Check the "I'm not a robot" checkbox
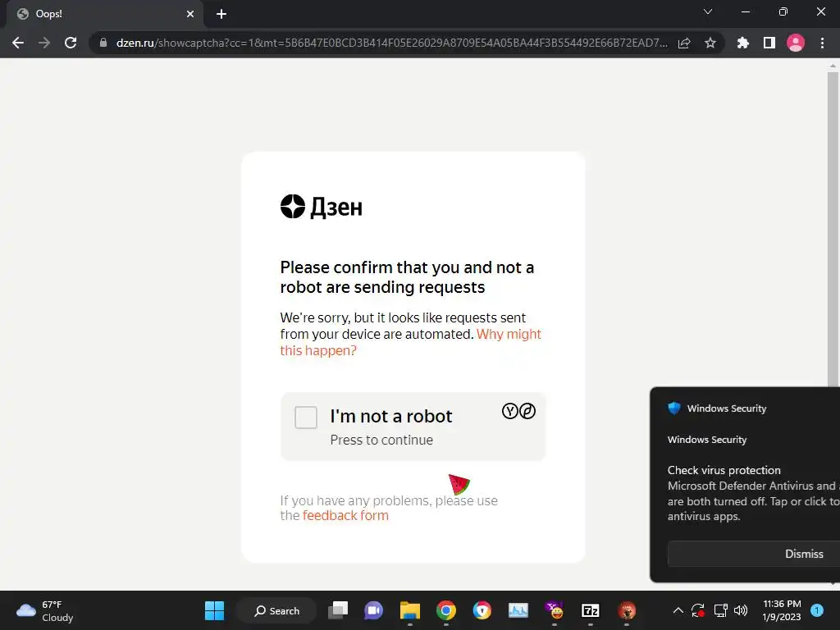This screenshot has width=840, height=630. (x=306, y=418)
